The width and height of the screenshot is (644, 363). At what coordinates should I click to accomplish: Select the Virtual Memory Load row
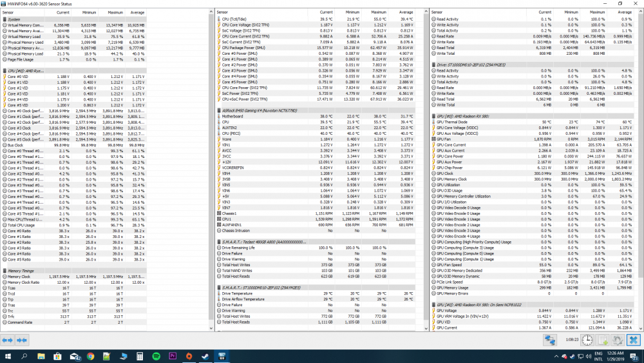click(74, 37)
